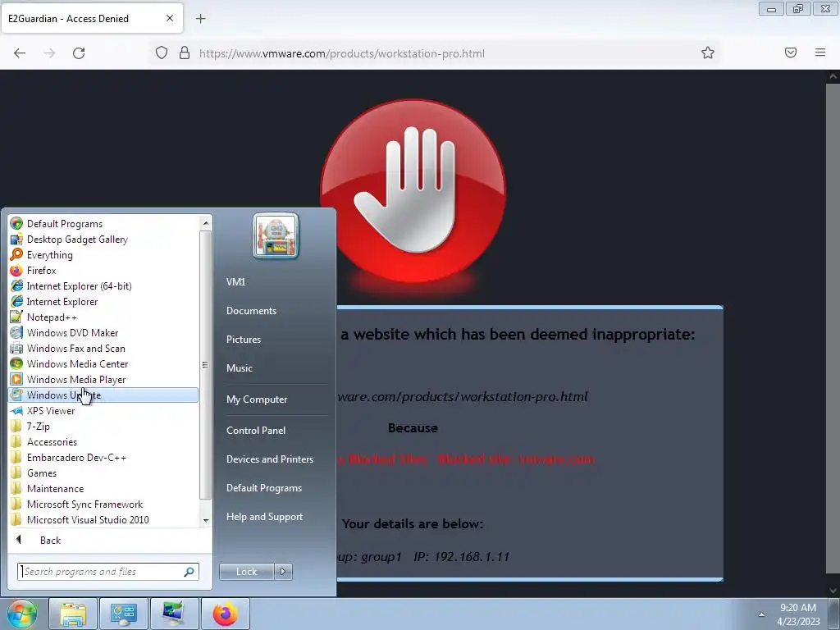
Task: Click the red stop-hand image
Action: 413,191
